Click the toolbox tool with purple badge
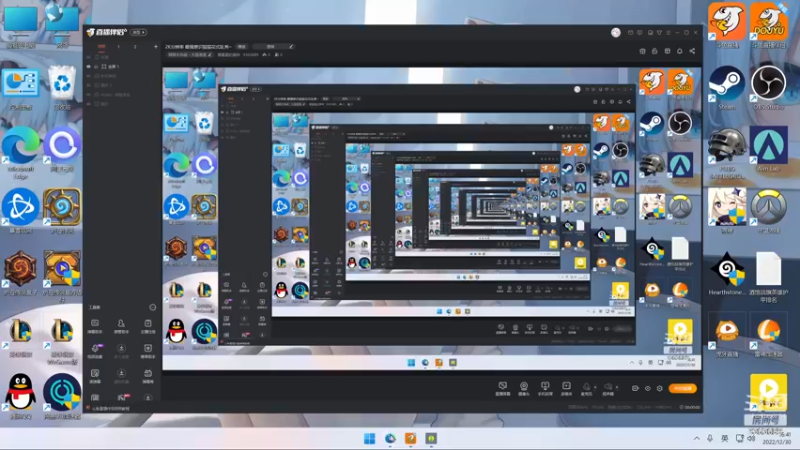This screenshot has height=450, width=800. pyautogui.click(x=95, y=351)
